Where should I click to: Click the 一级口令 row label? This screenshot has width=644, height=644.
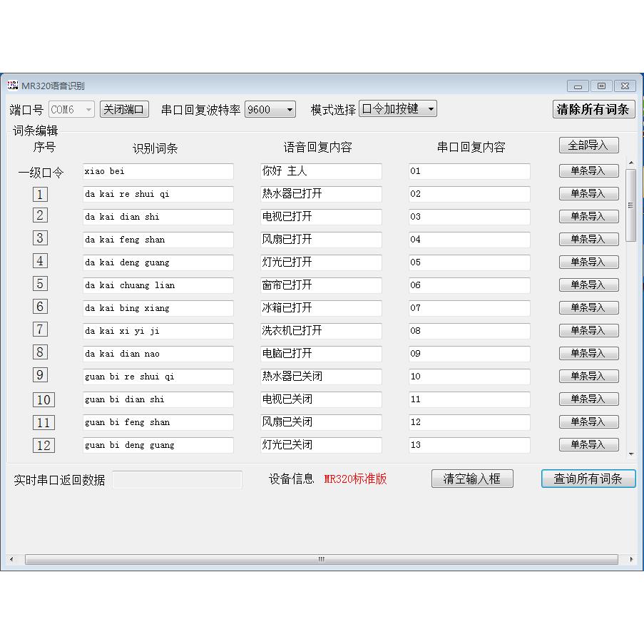[x=41, y=173]
